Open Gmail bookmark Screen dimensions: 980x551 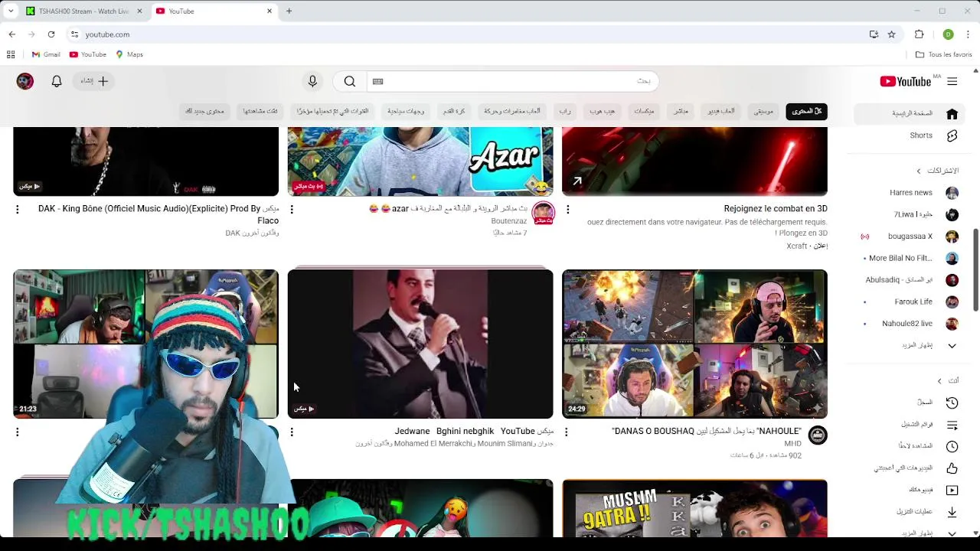(x=46, y=54)
